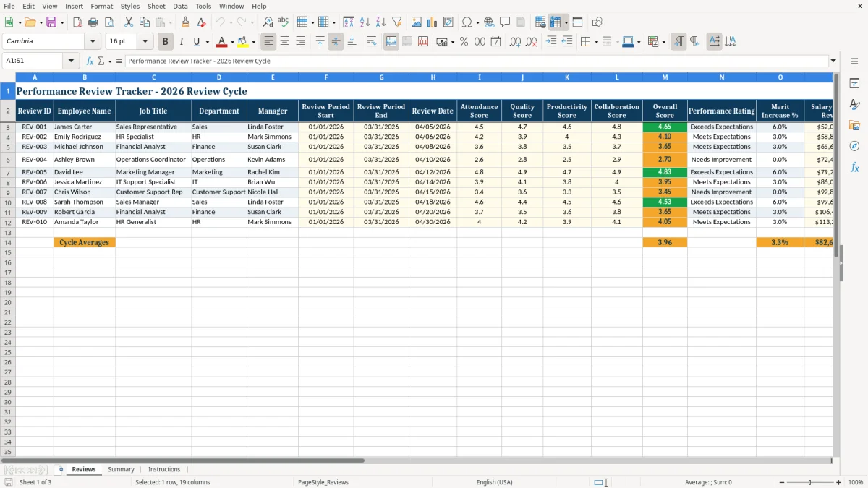Click PageStyle_Reviews in the status bar
This screenshot has width=868, height=488.
[323, 482]
